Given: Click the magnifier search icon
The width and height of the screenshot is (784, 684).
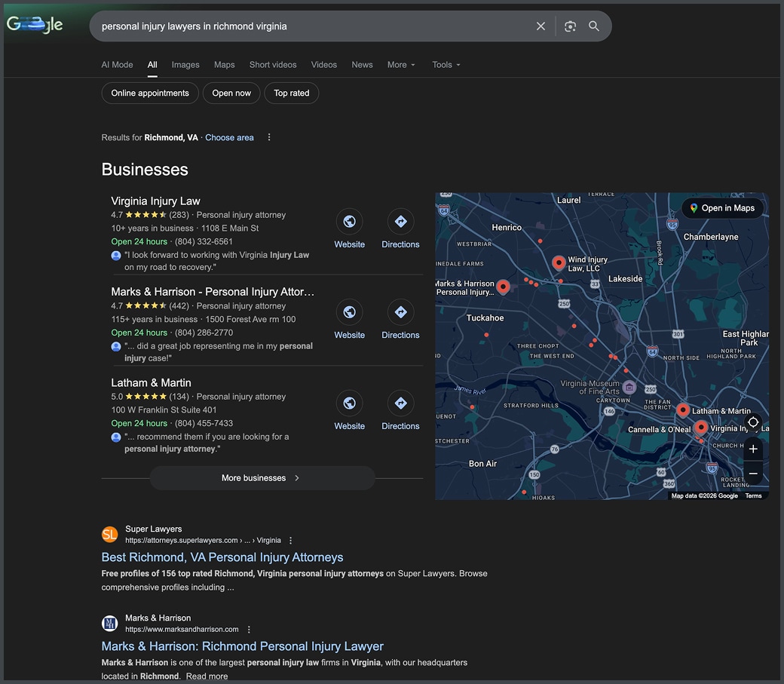Looking at the screenshot, I should coord(594,26).
